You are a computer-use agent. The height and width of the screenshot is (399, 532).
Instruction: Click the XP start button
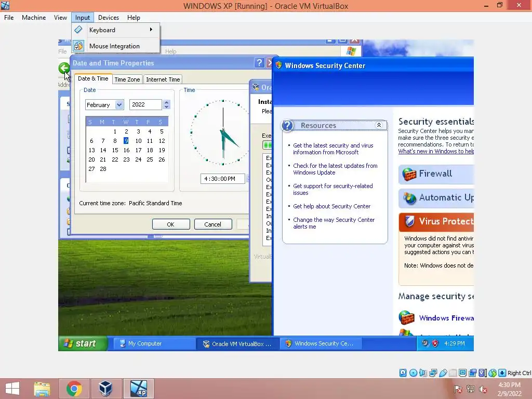(x=83, y=343)
